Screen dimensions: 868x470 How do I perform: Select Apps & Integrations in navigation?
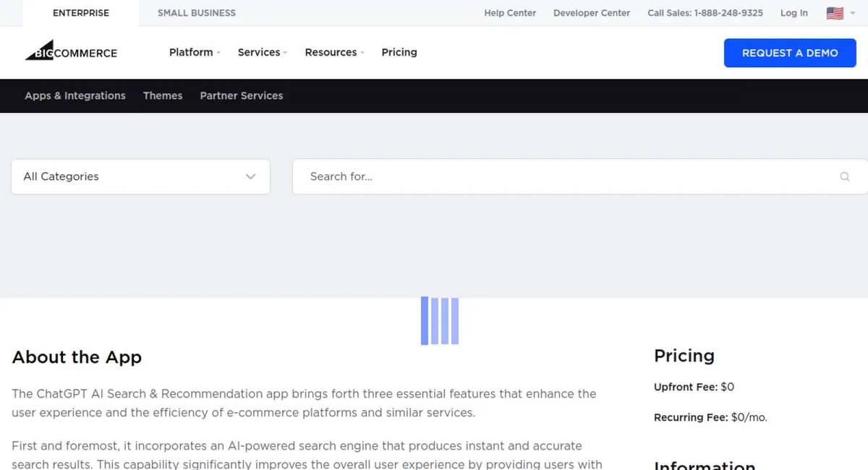[x=75, y=95]
